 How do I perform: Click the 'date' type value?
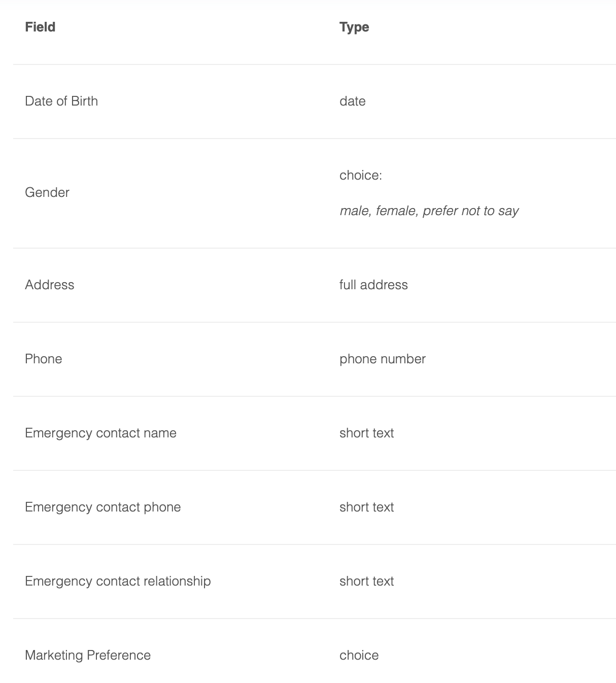tap(353, 101)
